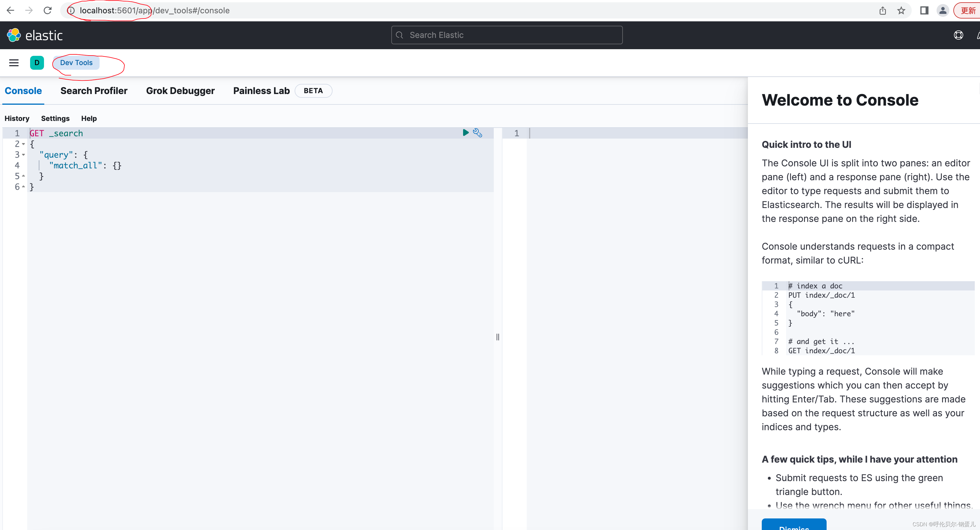The width and height of the screenshot is (980, 530).
Task: Collapse the code fold on line 2
Action: pyautogui.click(x=23, y=144)
